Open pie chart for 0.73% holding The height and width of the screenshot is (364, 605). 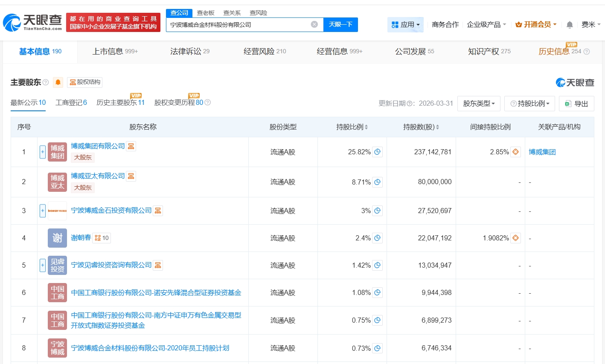click(x=377, y=348)
